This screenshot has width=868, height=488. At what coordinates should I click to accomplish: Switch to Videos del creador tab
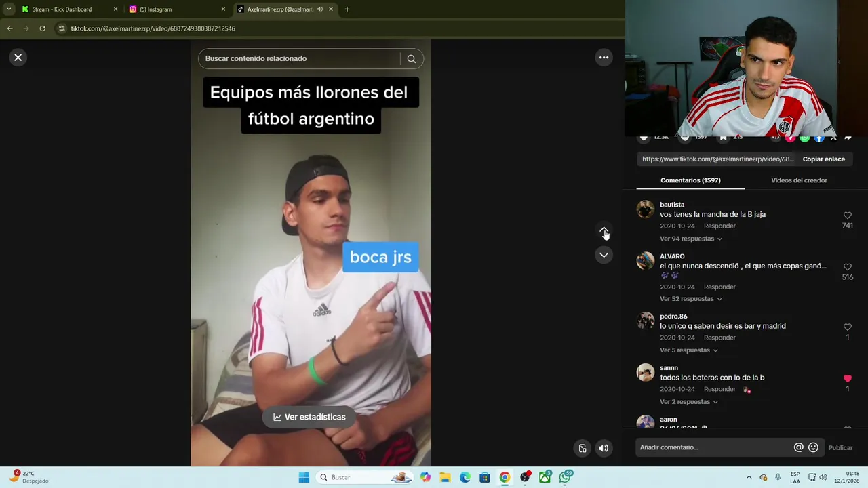coord(799,180)
